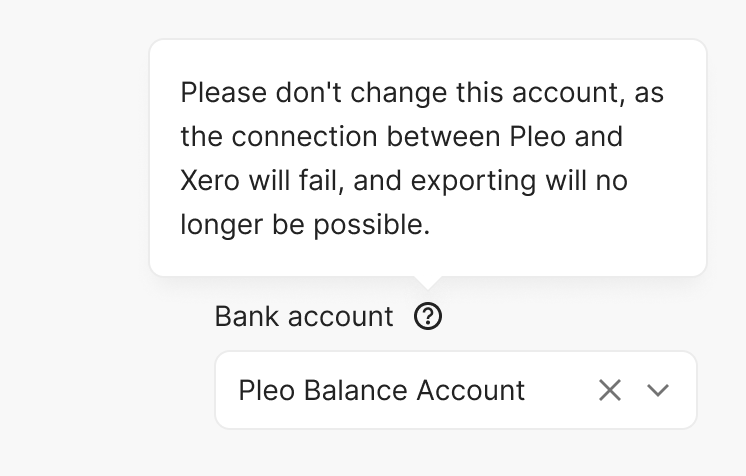Screen dimensions: 746x476
Task: Remove selected bank account with X icon
Action: point(610,390)
